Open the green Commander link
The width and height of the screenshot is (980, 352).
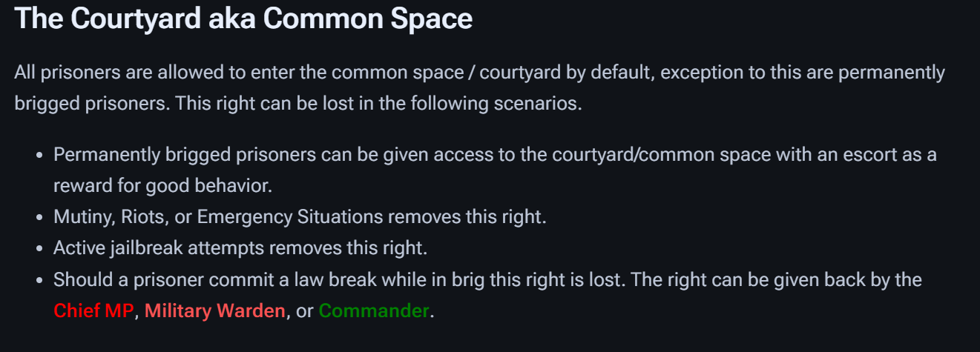pos(373,311)
